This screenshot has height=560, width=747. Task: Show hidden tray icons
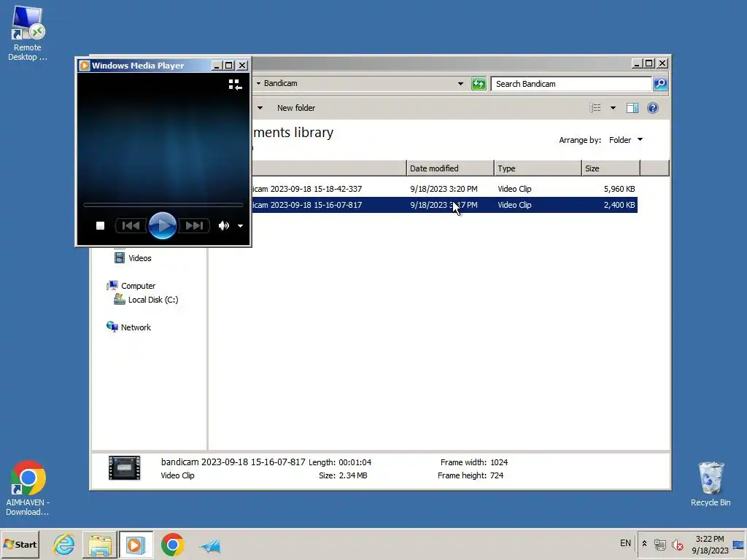tap(645, 543)
